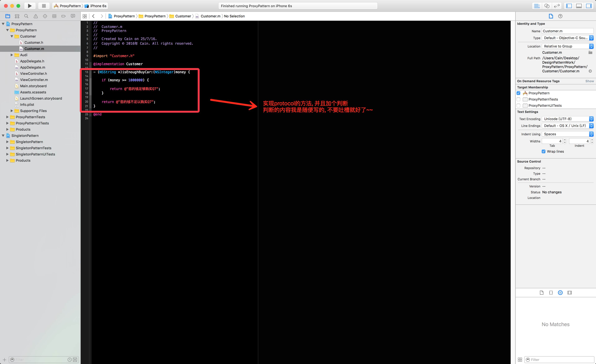Screen dimensions: 596x364
Task: Click the Stop button in toolbar
Action: pyautogui.click(x=44, y=6)
